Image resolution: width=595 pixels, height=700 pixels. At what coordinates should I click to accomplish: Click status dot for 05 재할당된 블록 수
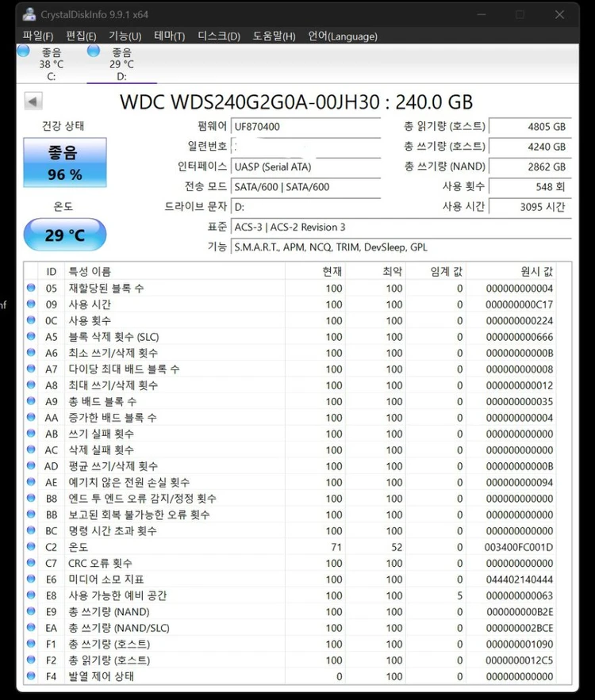31,288
